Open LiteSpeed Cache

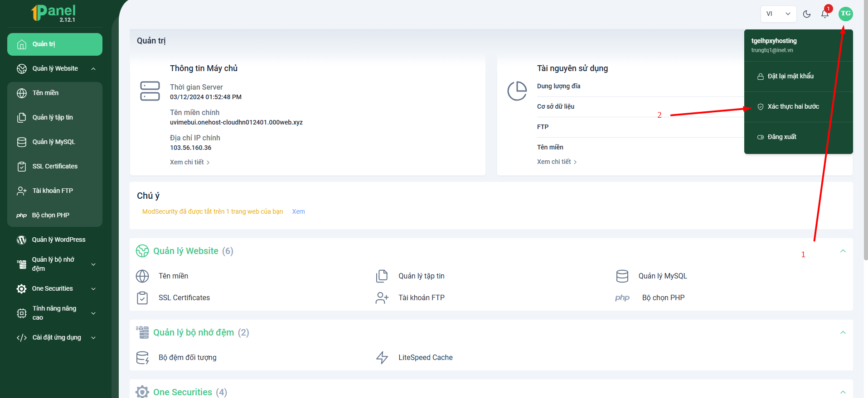(426, 358)
